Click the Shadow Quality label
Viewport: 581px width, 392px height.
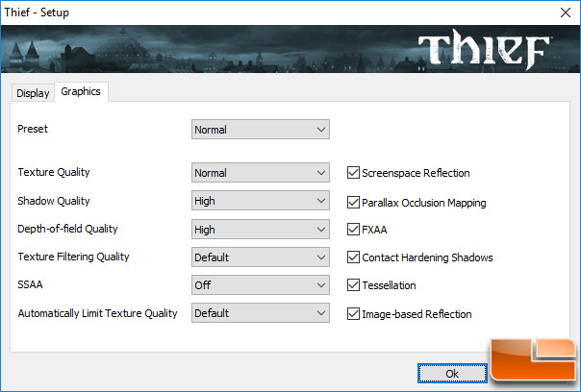click(54, 201)
